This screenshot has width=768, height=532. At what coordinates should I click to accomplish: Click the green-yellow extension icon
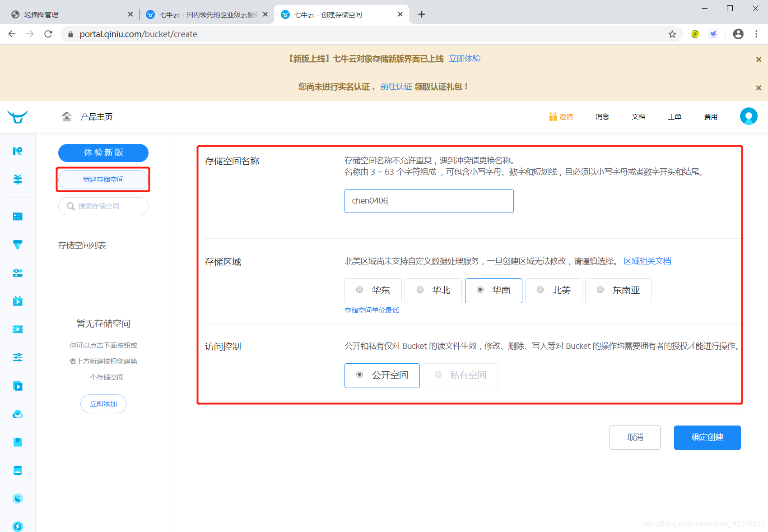coord(695,34)
